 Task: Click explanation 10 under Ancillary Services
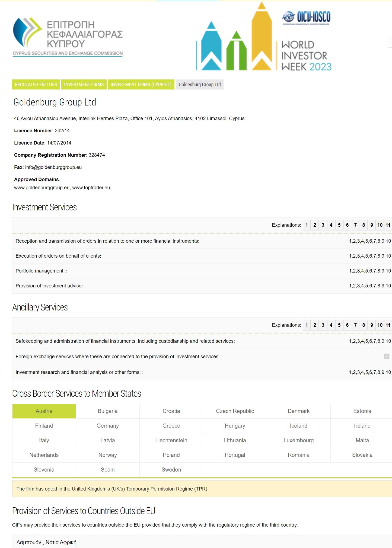380,325
